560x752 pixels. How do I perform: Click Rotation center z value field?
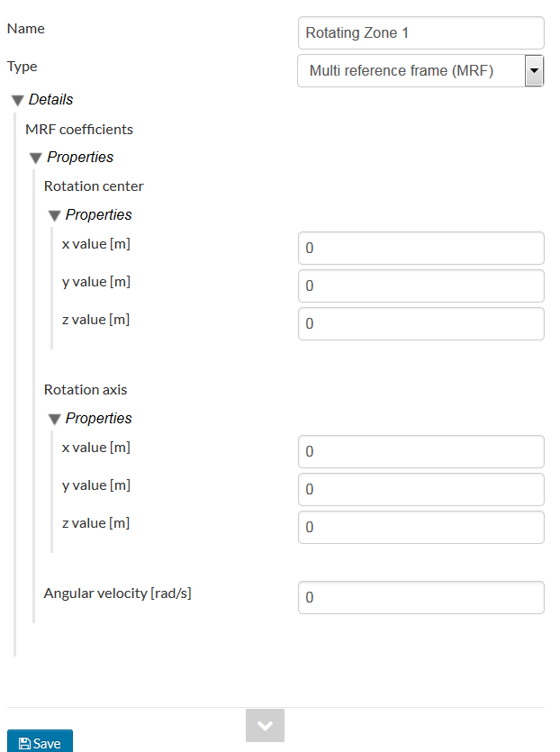(x=420, y=324)
